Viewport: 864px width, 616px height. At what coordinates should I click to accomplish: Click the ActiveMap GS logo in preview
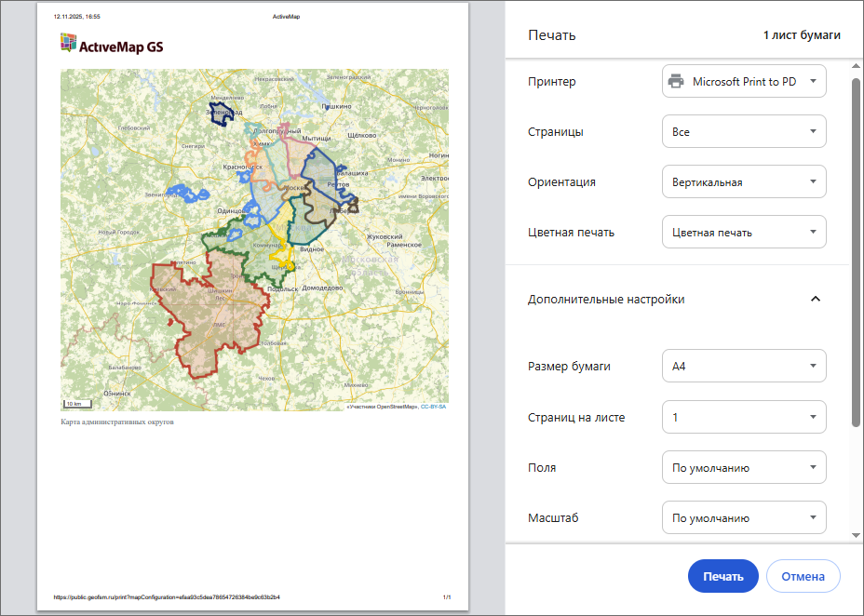click(111, 44)
